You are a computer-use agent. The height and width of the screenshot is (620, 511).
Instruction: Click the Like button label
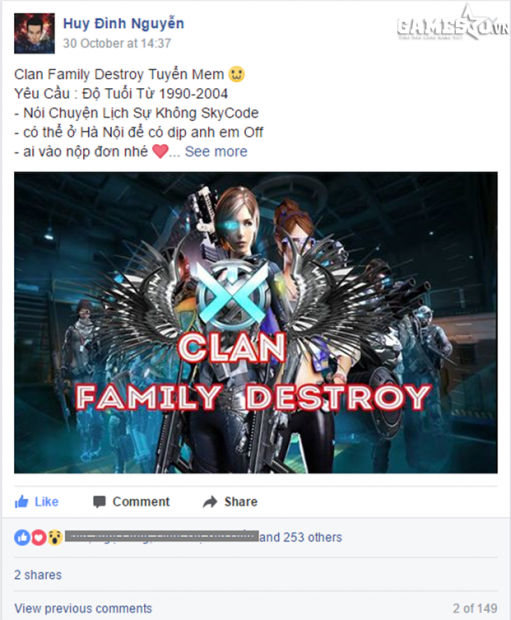[x=46, y=502]
